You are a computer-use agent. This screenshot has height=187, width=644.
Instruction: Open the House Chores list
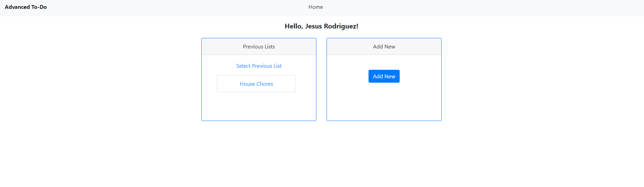(256, 84)
